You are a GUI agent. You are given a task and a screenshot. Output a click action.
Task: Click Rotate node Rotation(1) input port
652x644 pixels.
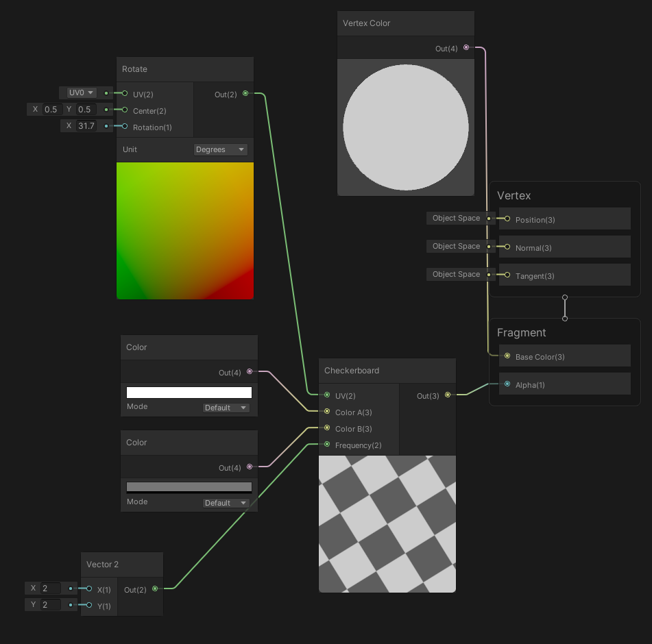pyautogui.click(x=125, y=126)
